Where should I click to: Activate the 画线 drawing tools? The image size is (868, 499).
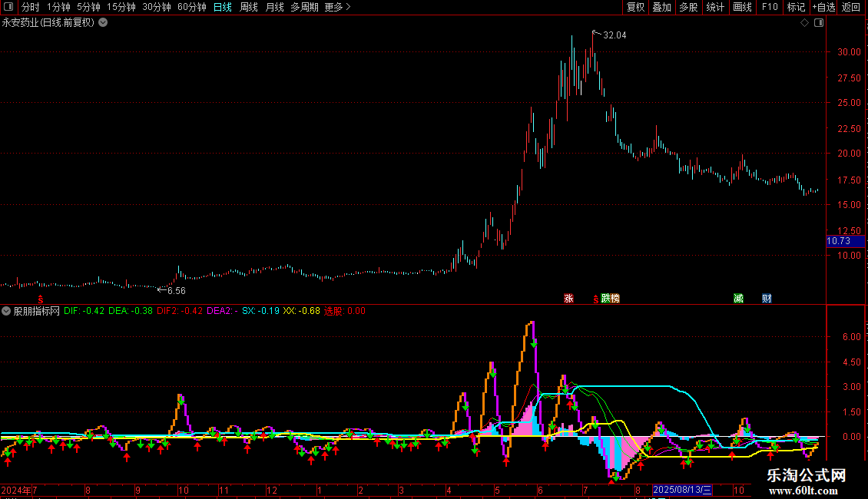(742, 7)
